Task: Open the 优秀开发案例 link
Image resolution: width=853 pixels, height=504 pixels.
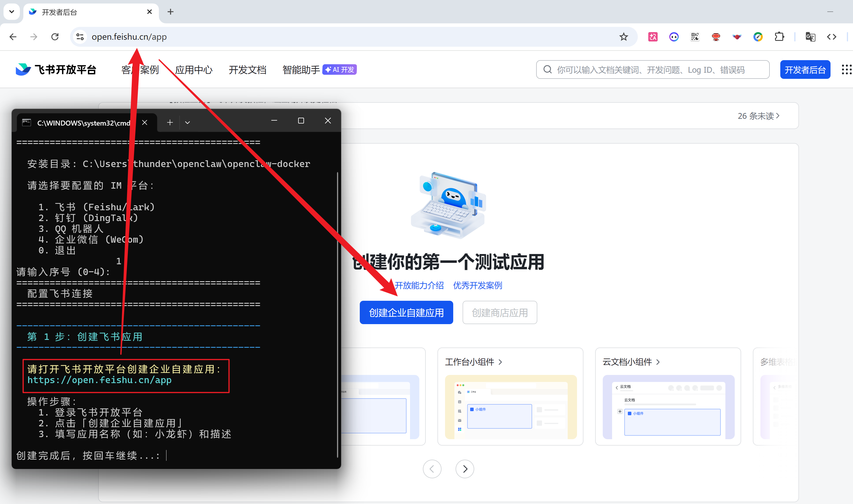Action: (x=477, y=285)
